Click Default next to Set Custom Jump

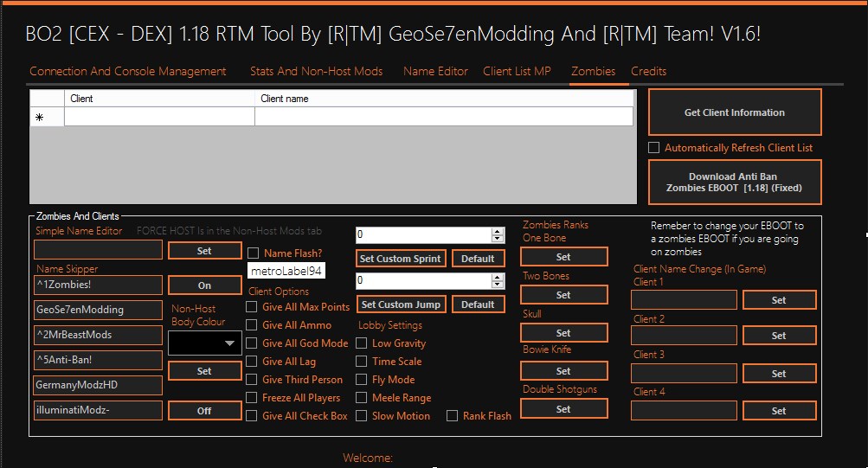pyautogui.click(x=479, y=305)
